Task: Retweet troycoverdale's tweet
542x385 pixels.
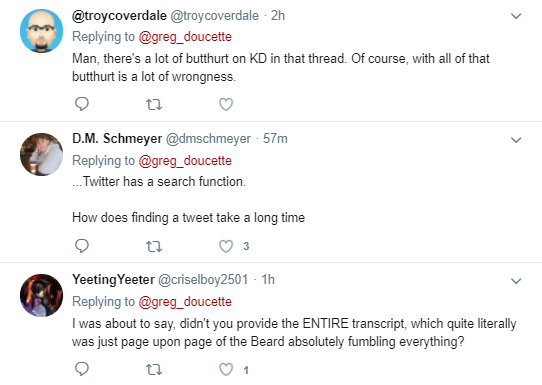Action: coord(154,104)
